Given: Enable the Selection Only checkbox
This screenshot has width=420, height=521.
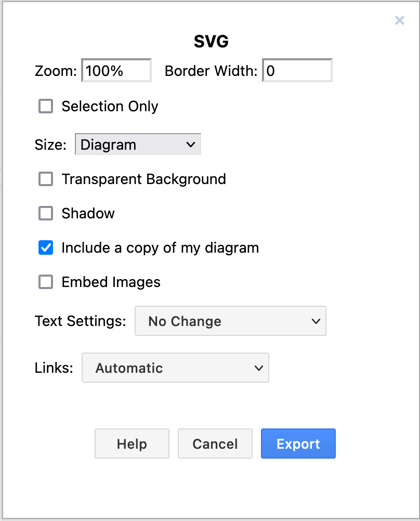Looking at the screenshot, I should coord(45,106).
